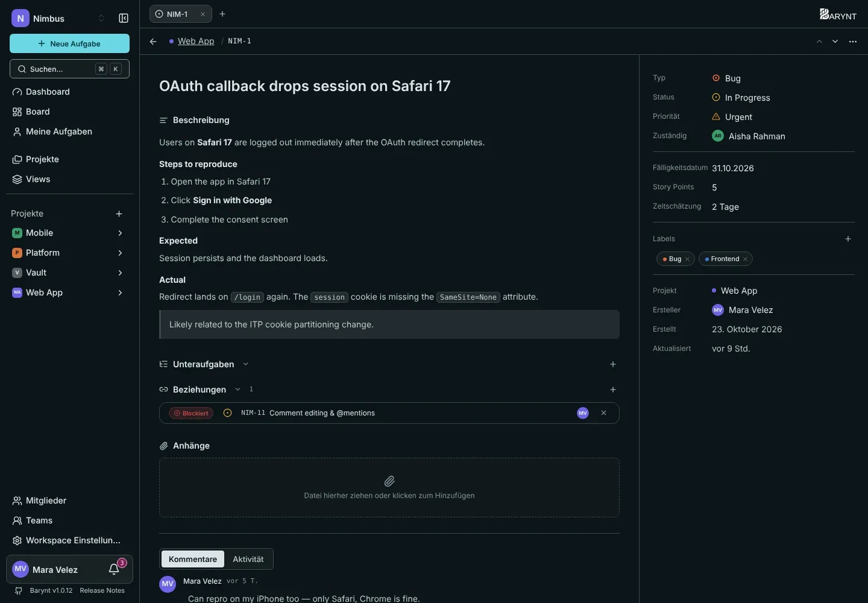
Task: Open the Dashboard page
Action: (69, 92)
